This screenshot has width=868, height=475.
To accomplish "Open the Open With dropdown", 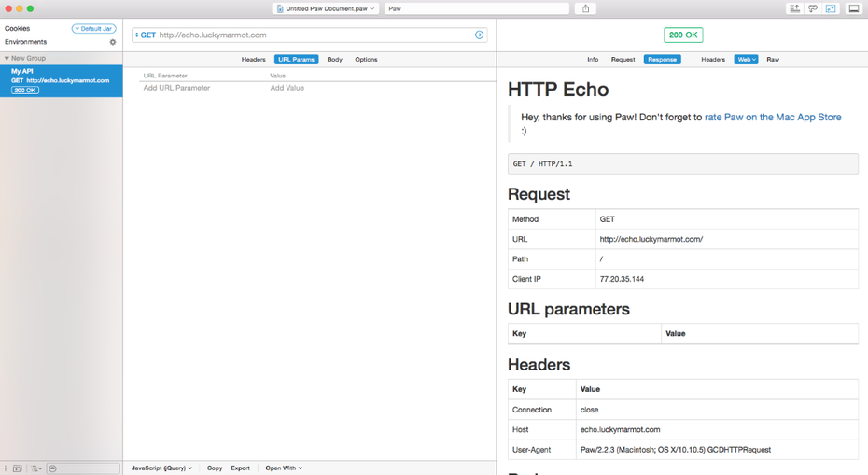I will pyautogui.click(x=284, y=468).
